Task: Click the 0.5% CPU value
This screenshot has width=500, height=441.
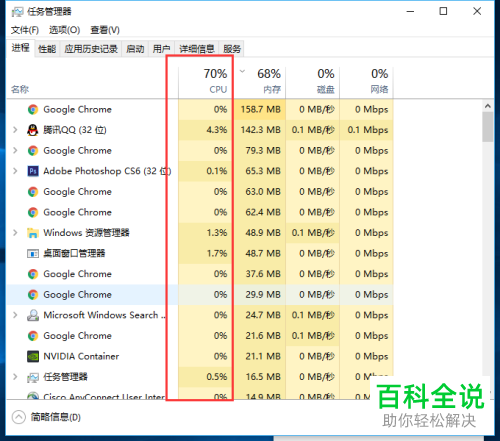Action: pyautogui.click(x=217, y=377)
